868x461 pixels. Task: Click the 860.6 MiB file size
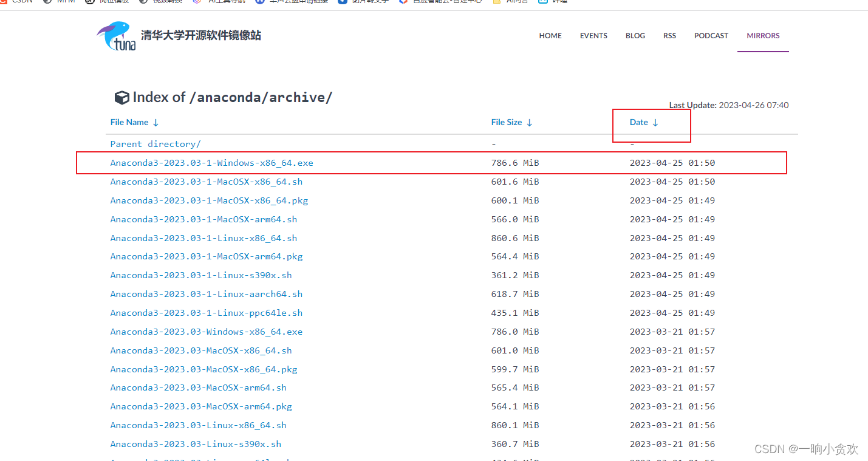(x=515, y=238)
